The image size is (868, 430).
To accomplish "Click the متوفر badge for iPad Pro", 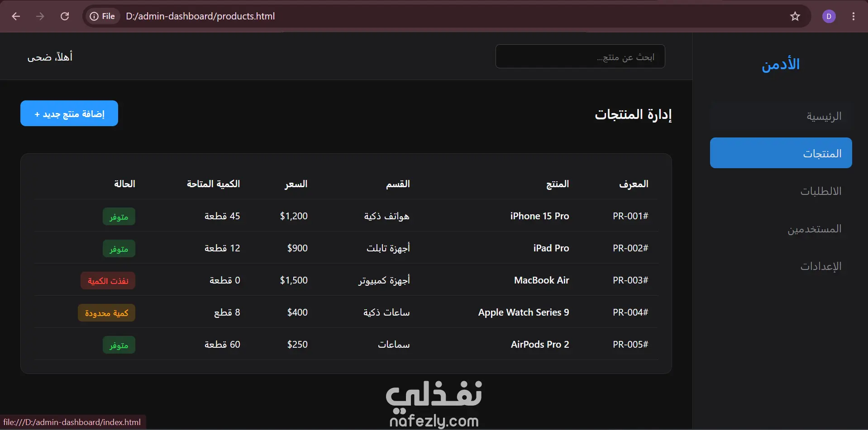I will [x=119, y=249].
